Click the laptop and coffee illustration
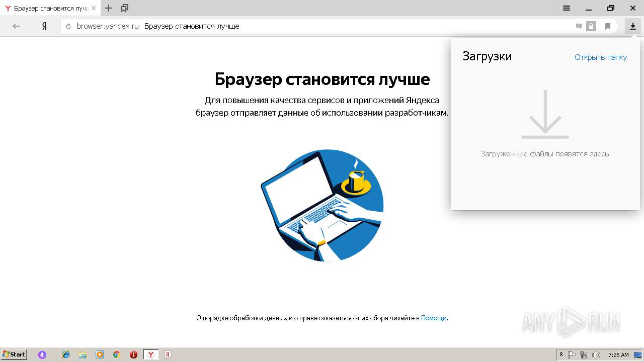This screenshot has height=362, width=644. (x=322, y=206)
